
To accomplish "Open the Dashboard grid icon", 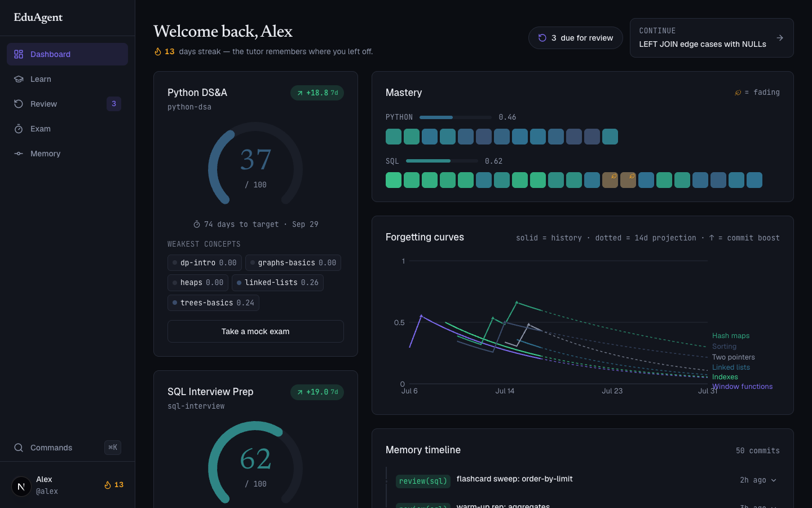I will coord(19,54).
